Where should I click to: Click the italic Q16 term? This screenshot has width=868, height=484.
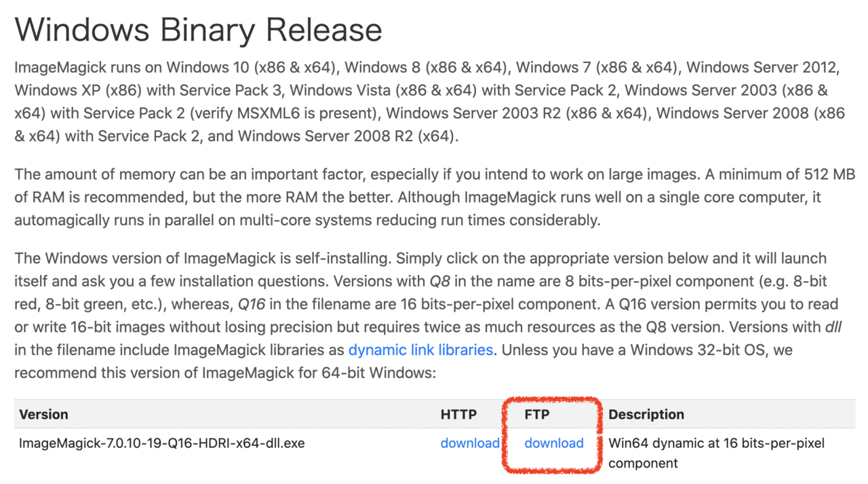coord(252,304)
